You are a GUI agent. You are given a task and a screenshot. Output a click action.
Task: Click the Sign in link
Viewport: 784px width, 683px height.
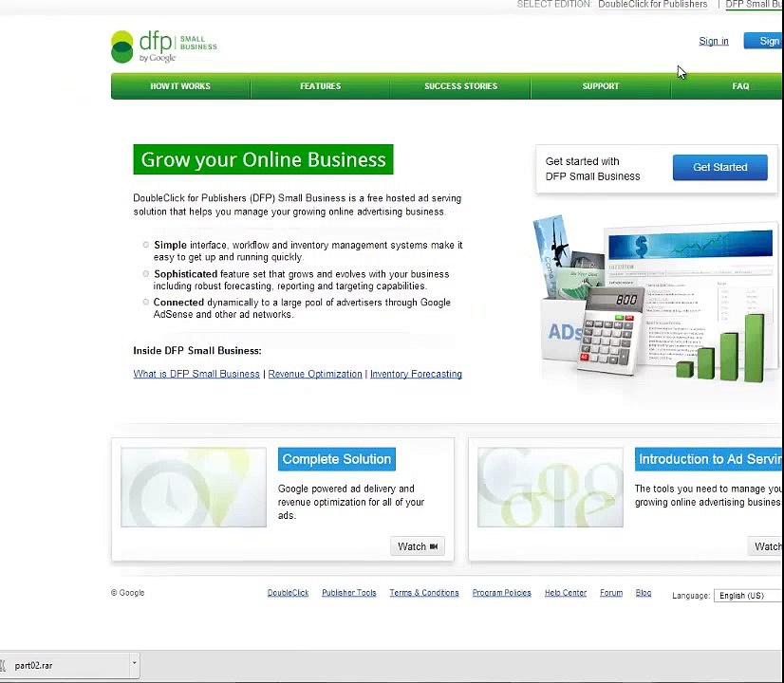click(x=714, y=41)
